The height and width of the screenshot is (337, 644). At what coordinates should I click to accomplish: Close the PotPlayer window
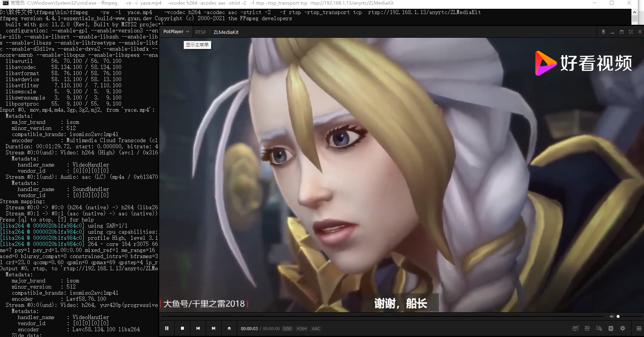point(640,32)
